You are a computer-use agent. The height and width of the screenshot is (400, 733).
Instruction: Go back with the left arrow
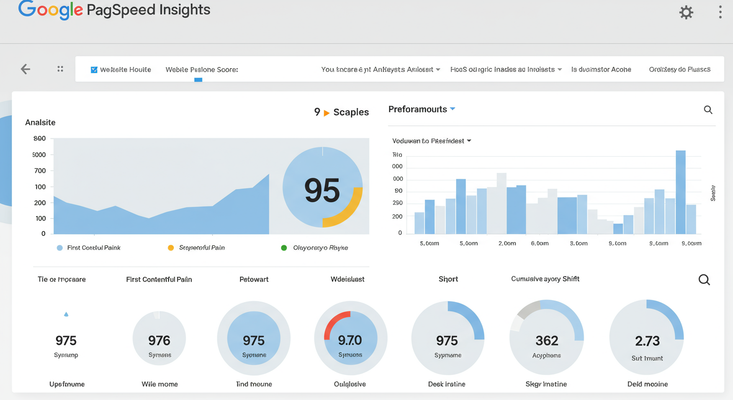25,69
